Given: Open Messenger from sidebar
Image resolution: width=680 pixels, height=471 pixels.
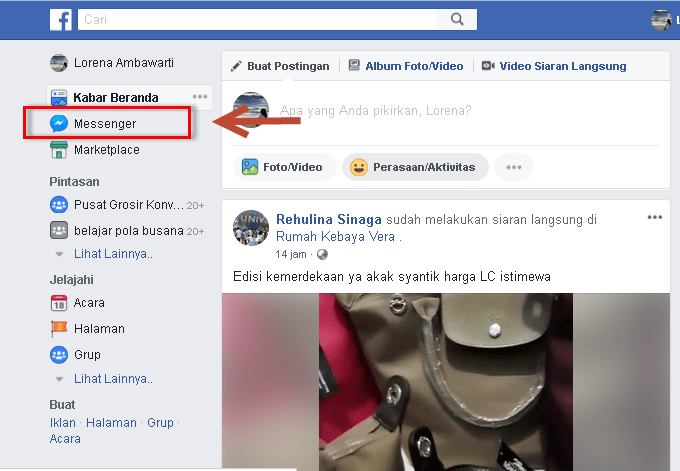Looking at the screenshot, I should [105, 124].
